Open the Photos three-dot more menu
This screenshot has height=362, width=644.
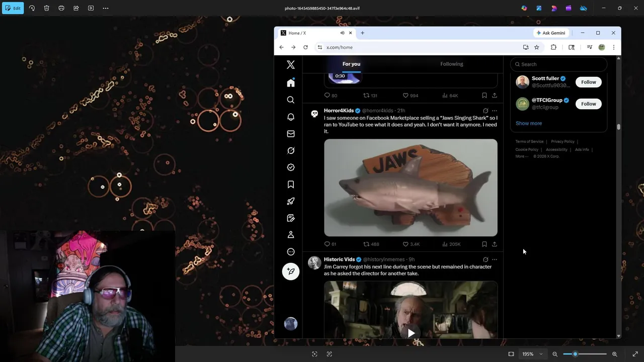106,8
